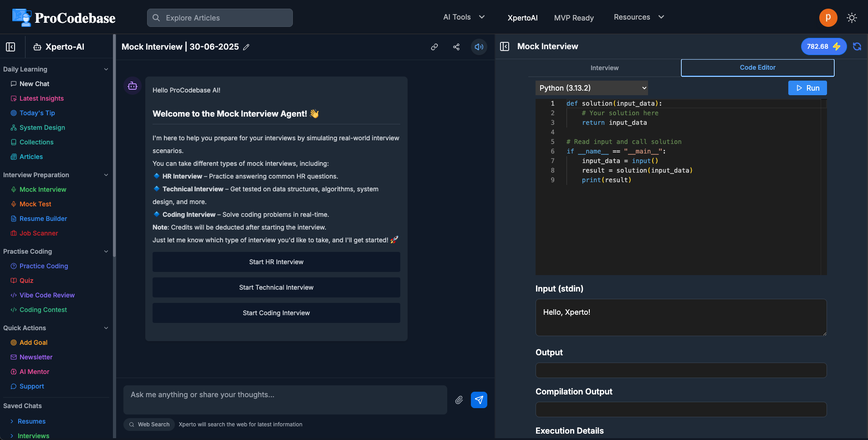
Task: Send the message with the paper plane button
Action: [479, 400]
